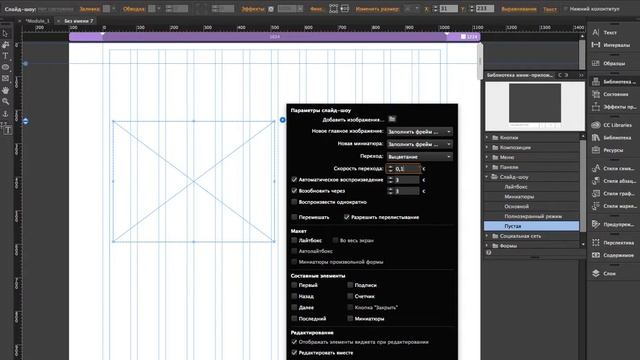This screenshot has width=640, height=360.
Task: Select the Rectangle Frame tool
Action: [5, 78]
